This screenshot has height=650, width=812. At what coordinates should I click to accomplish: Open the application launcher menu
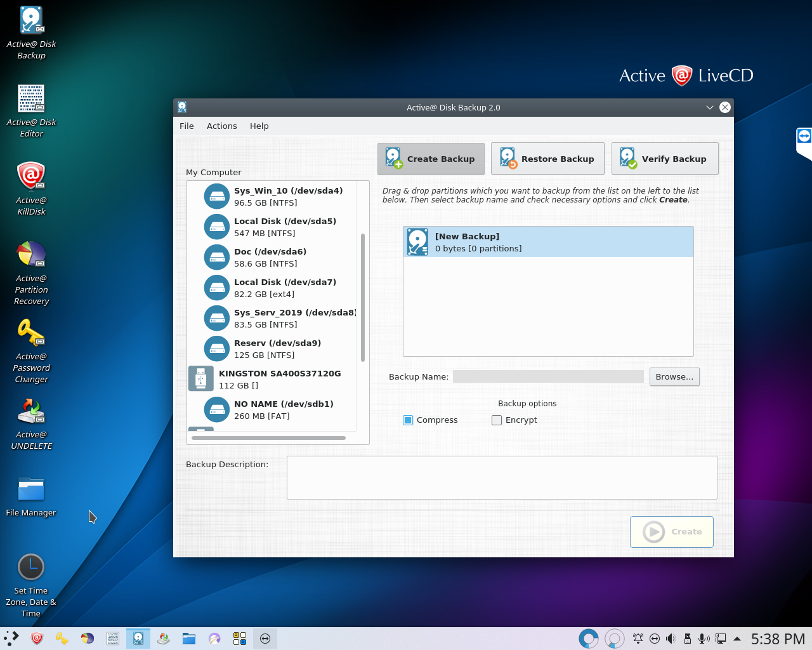(11, 639)
